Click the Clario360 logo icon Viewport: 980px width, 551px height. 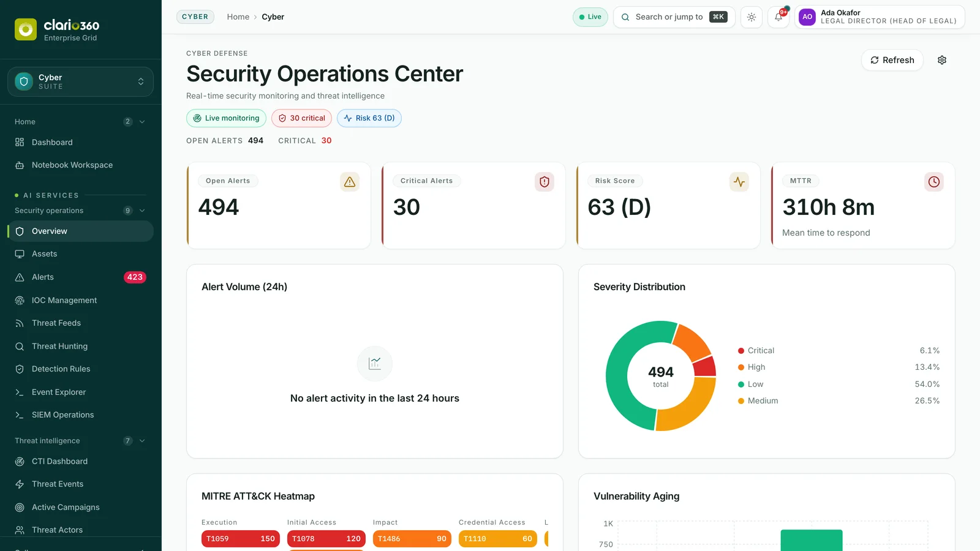pyautogui.click(x=26, y=29)
